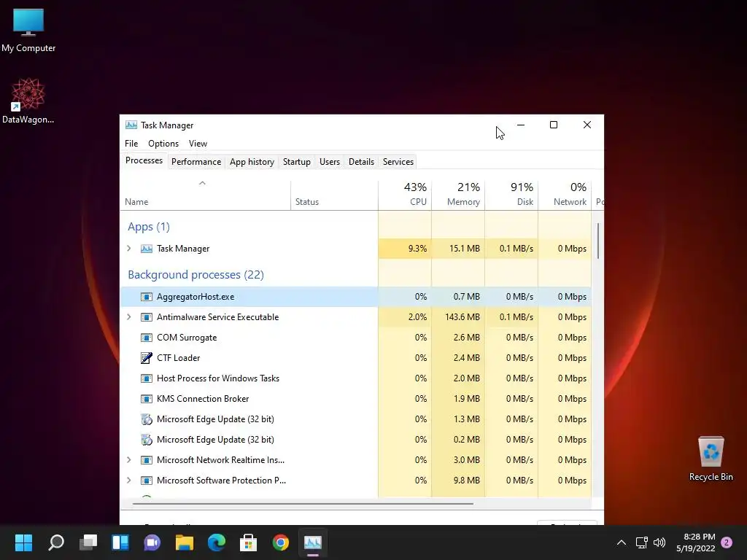The width and height of the screenshot is (747, 560).
Task: Select the Processes tab
Action: point(144,161)
